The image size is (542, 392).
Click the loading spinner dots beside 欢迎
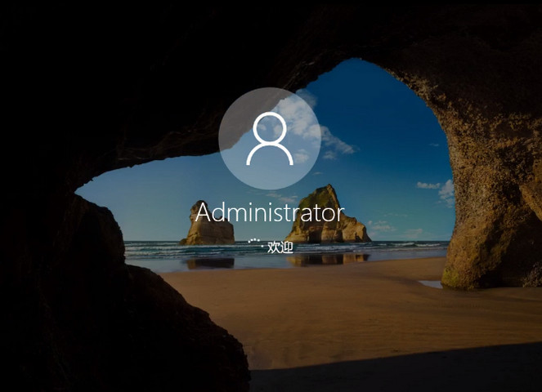(x=254, y=244)
